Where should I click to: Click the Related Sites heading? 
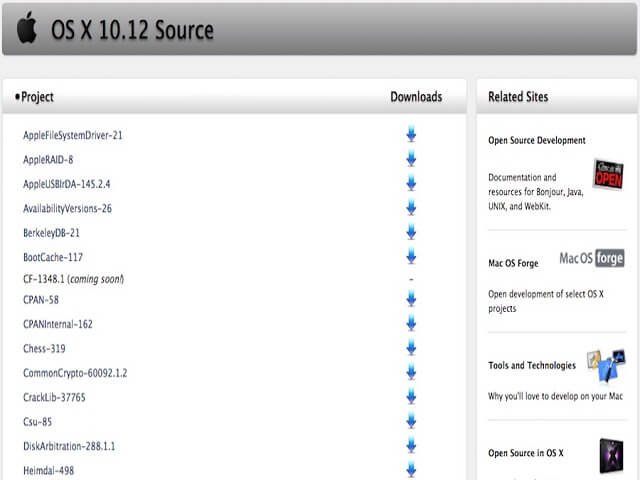[x=518, y=97]
